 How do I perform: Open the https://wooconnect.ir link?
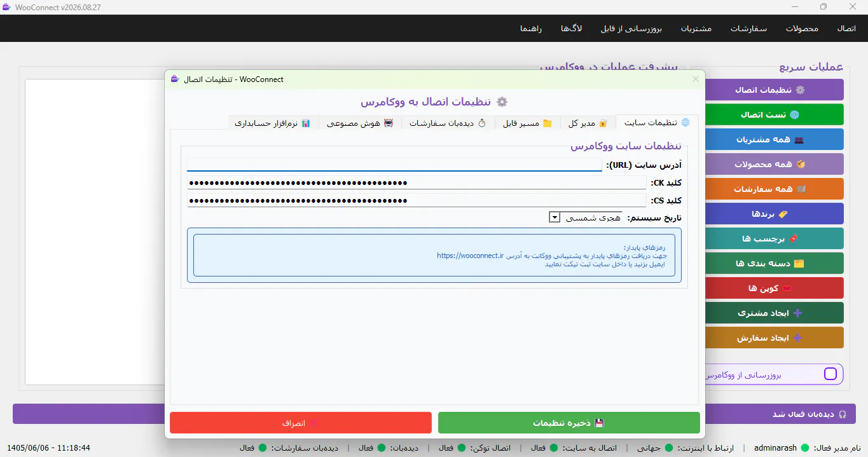[470, 256]
